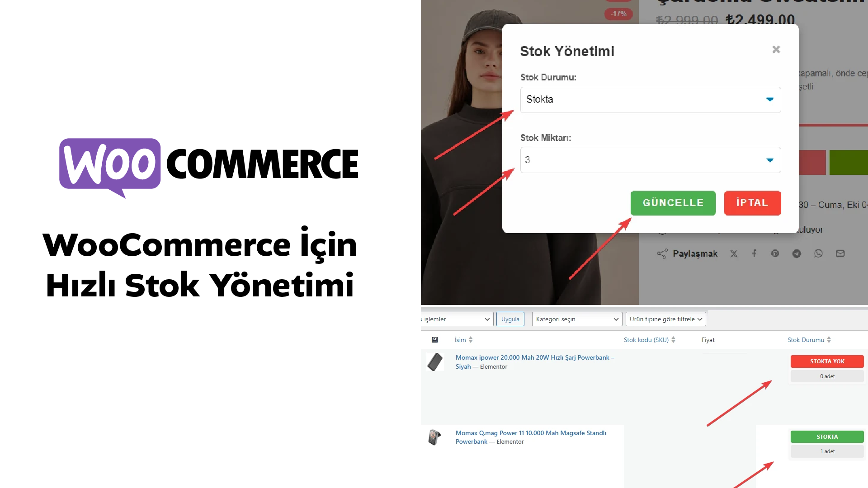
Task: Click the Uygula apply menu item
Action: point(510,318)
